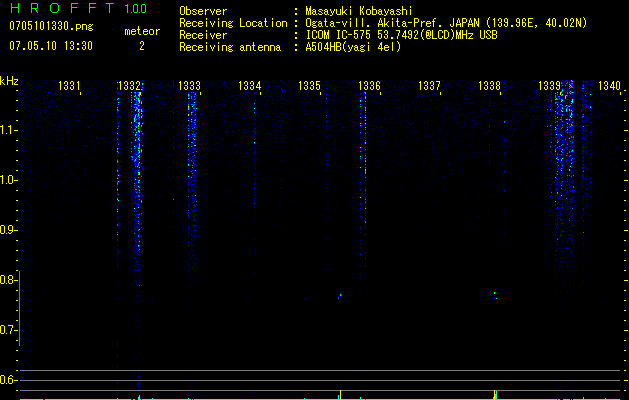The height and width of the screenshot is (400, 629).
Task: Click the A504HB(yagi 4el) antenna text
Action: (x=353, y=47)
